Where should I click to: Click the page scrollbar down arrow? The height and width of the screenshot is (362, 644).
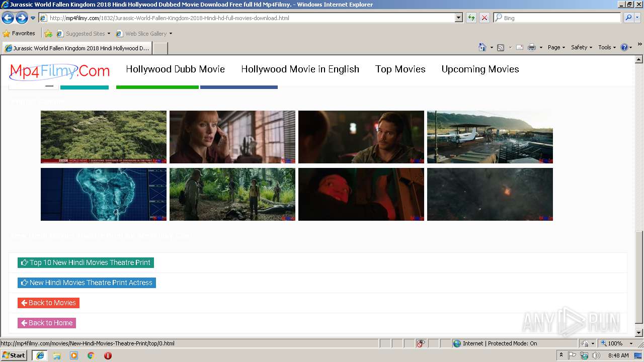[639, 333]
